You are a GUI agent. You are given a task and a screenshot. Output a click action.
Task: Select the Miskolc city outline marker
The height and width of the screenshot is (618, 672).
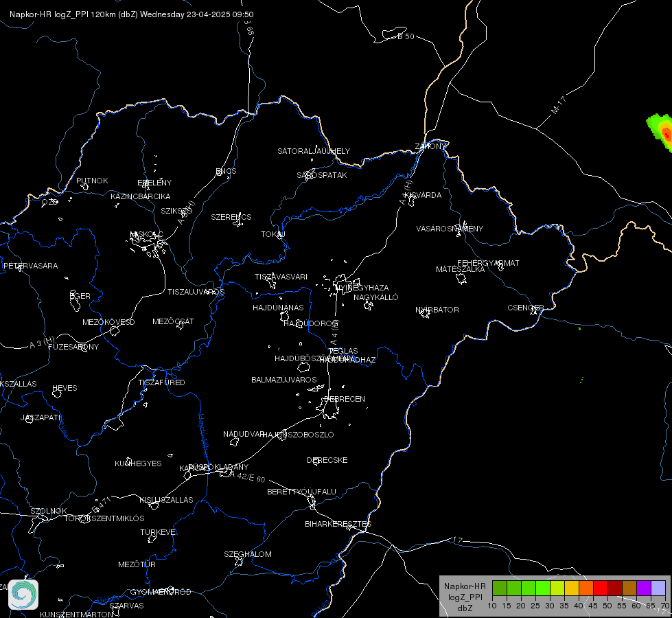pyautogui.click(x=148, y=244)
